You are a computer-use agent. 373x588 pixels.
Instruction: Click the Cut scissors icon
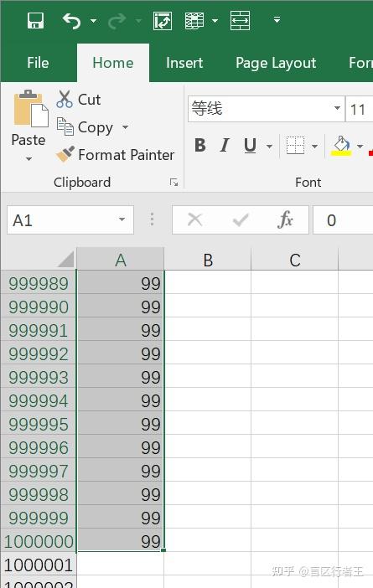click(65, 99)
